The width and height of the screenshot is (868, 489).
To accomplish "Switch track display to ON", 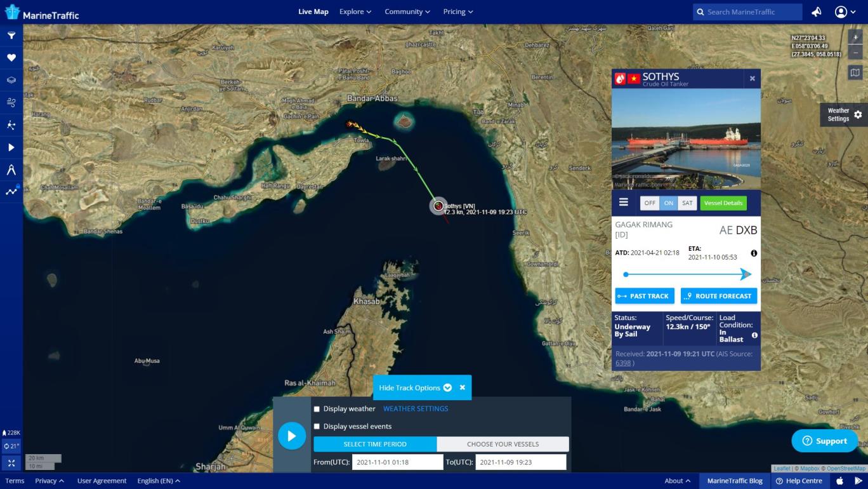I will (668, 203).
